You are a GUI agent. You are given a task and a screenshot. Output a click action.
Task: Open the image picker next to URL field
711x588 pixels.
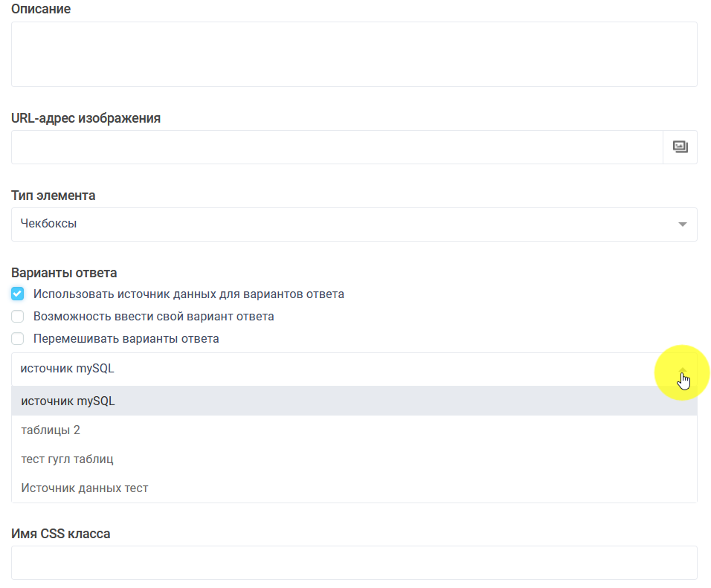point(679,146)
